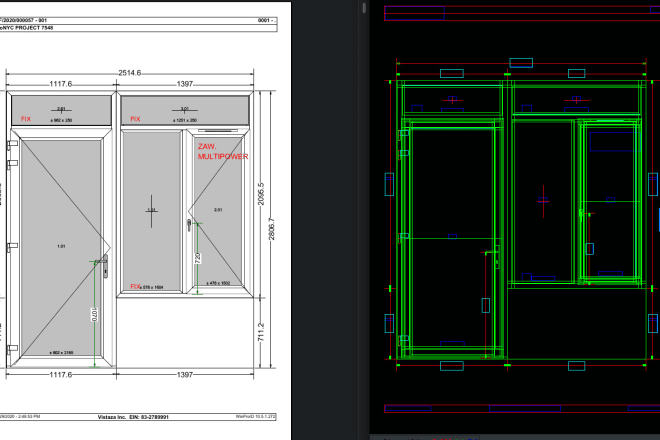Click the FIX label in the top-right transom
The height and width of the screenshot is (440, 660).
(x=135, y=120)
